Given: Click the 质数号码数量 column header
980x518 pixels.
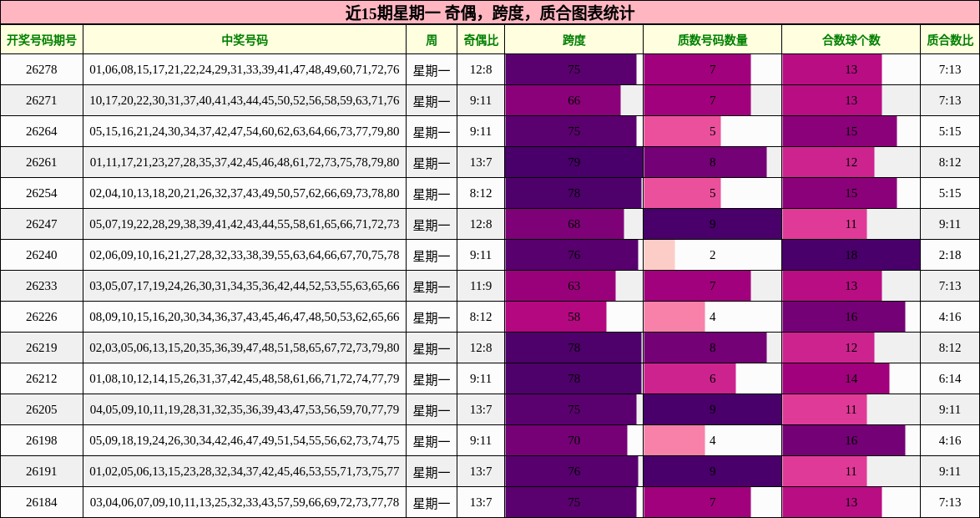Looking at the screenshot, I should point(713,39).
